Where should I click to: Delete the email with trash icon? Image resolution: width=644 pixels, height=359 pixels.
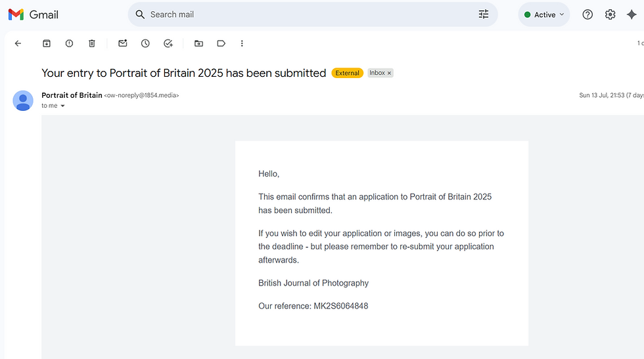point(92,43)
